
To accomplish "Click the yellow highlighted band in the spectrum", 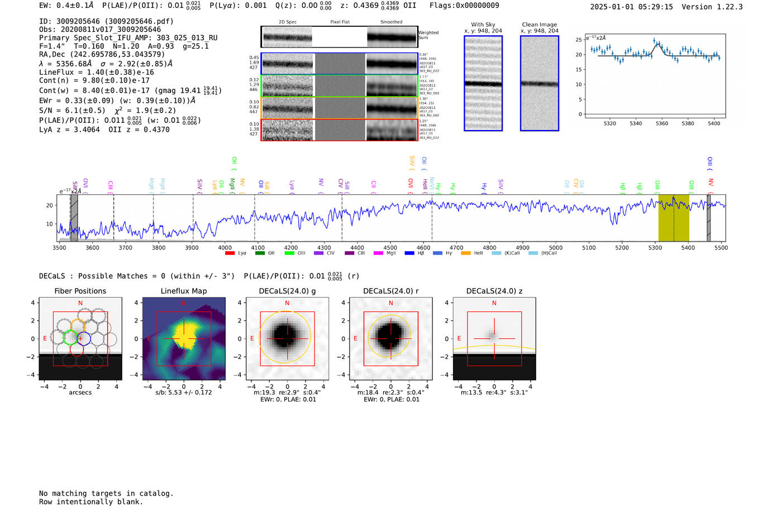I will (674, 218).
